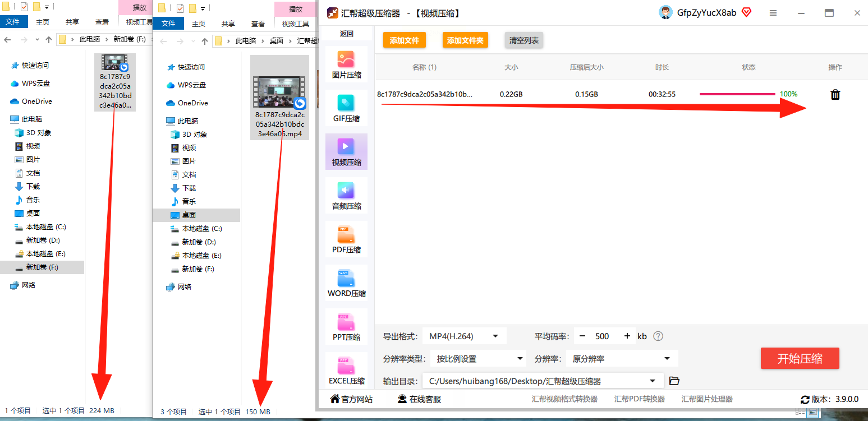Open the WORD压缩 tool

tap(346, 283)
